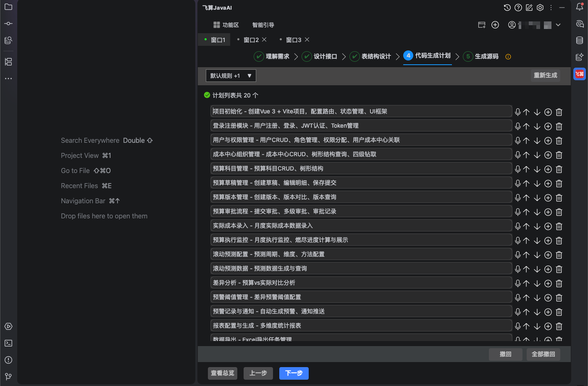Screen dimensions: 588x386
Task: Open the 默认规则 +1 dropdown
Action: click(231, 75)
